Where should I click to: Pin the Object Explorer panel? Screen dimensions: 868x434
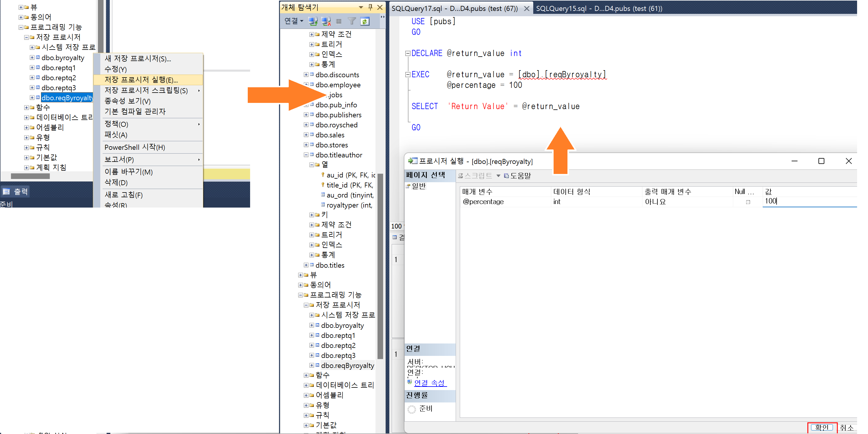point(370,7)
